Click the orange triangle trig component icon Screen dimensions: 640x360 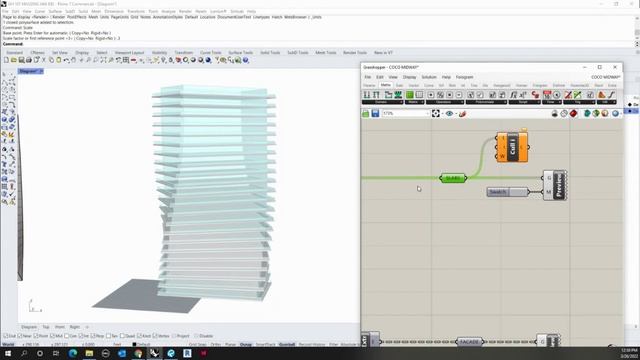(x=602, y=95)
